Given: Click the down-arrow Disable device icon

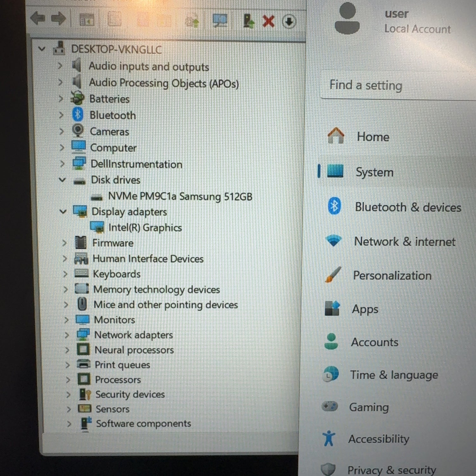Looking at the screenshot, I should click(x=289, y=22).
